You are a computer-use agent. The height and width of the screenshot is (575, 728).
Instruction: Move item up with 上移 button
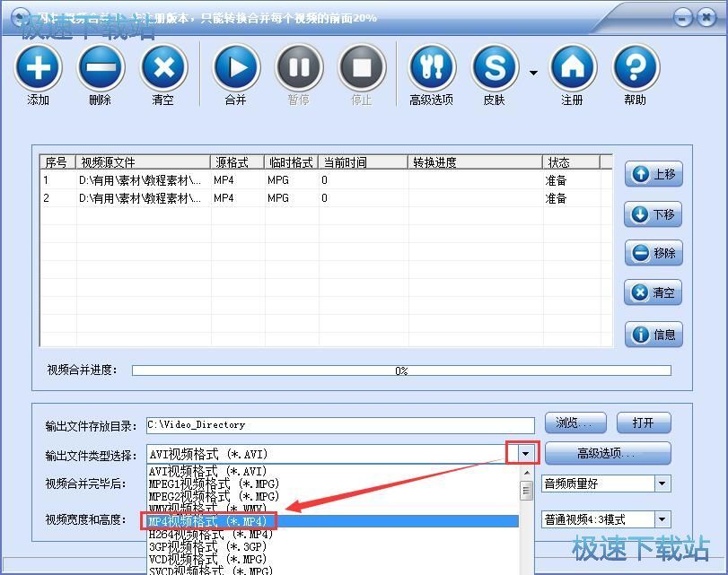653,175
